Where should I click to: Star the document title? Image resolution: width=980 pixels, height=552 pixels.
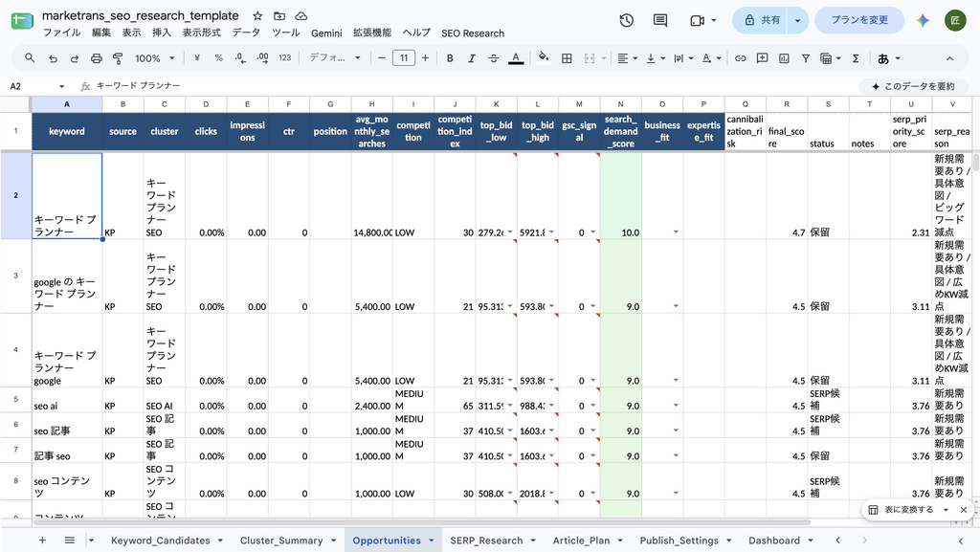click(x=257, y=16)
